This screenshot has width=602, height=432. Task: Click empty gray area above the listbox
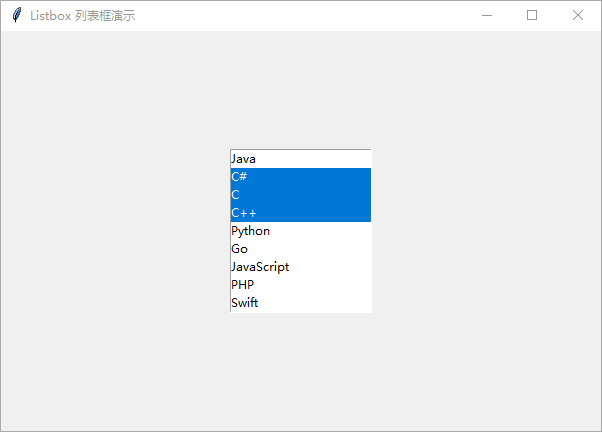coord(301,90)
